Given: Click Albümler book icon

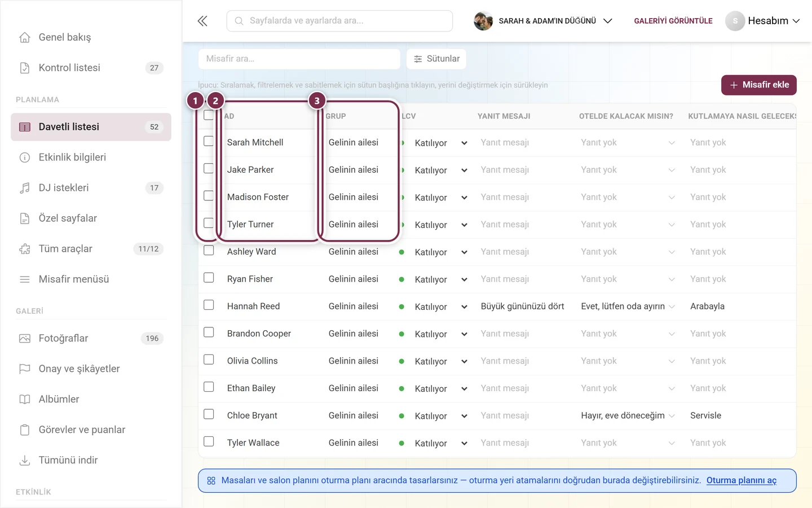Looking at the screenshot, I should pyautogui.click(x=25, y=400).
